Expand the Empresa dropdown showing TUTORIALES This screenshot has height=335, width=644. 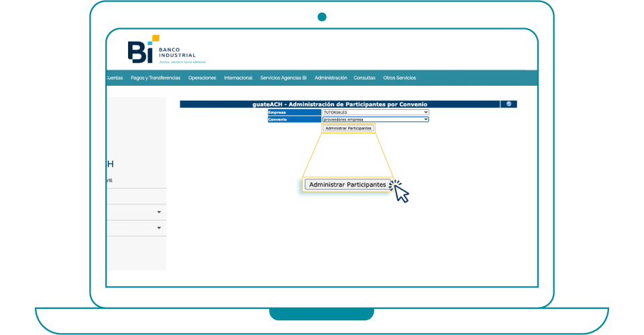[375, 112]
